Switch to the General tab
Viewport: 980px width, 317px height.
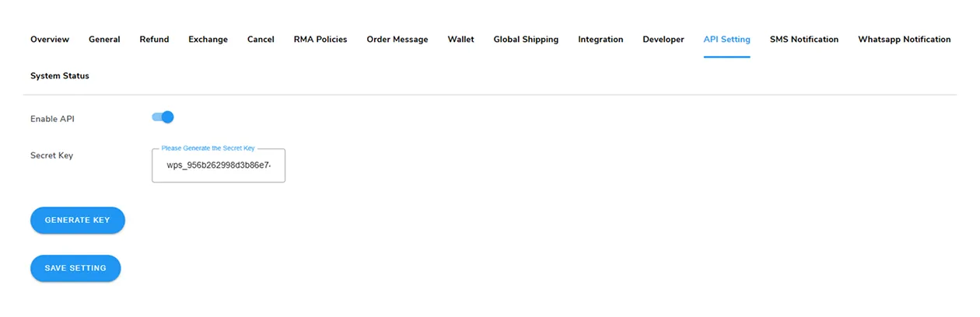104,40
